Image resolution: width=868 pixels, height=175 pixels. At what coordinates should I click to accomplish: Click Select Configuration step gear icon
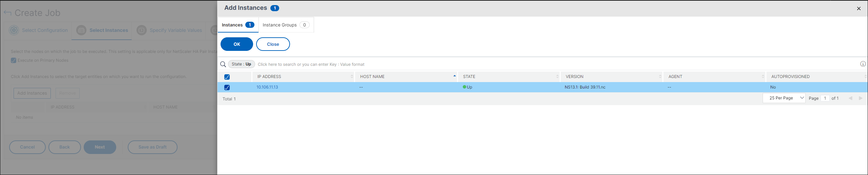click(x=14, y=30)
